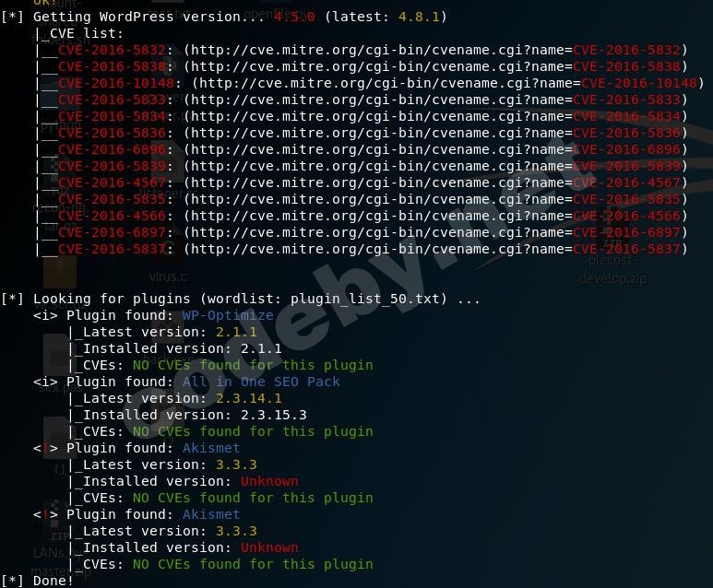Viewport: 713px width, 588px height.
Task: Click the latest version 4.8.1 text
Action: point(419,17)
